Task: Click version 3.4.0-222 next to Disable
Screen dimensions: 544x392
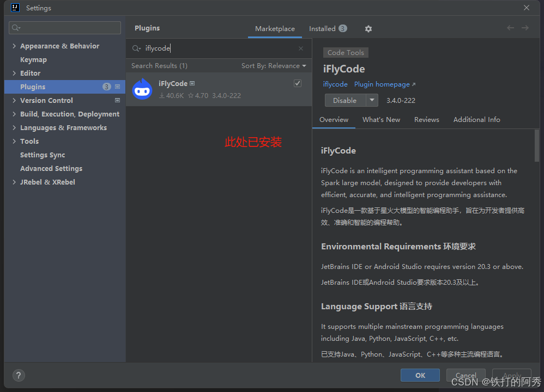Action: coord(401,101)
